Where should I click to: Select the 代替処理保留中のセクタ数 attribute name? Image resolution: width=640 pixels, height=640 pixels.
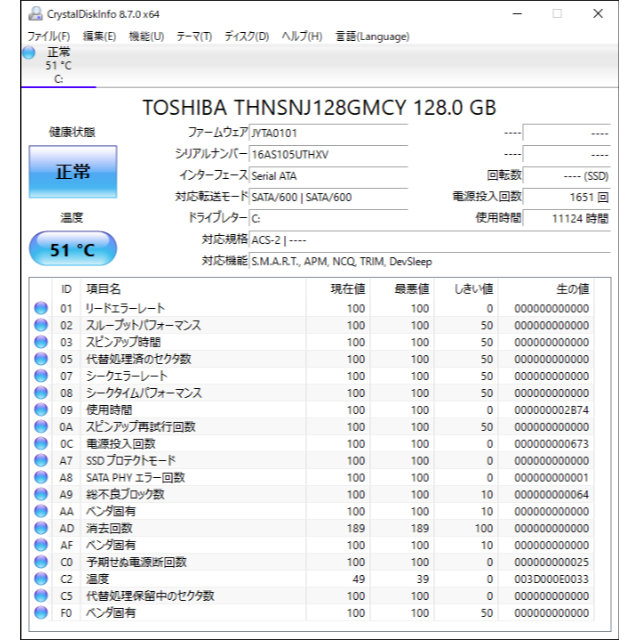point(150,596)
